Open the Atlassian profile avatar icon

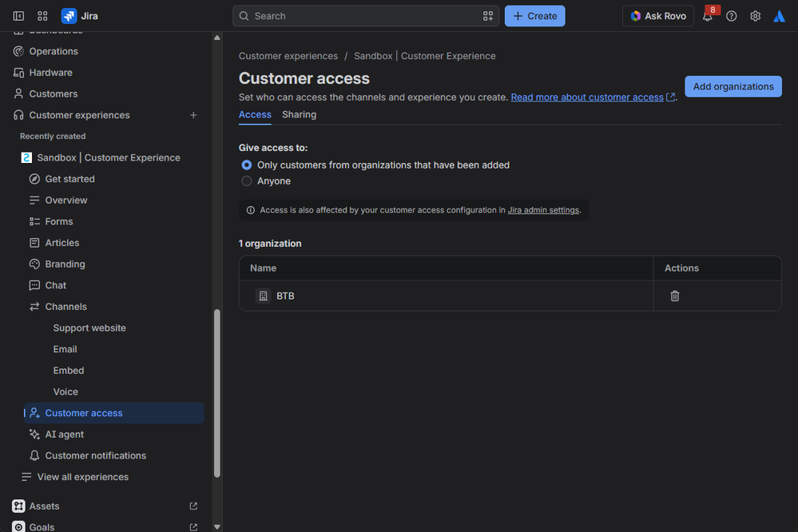[779, 16]
